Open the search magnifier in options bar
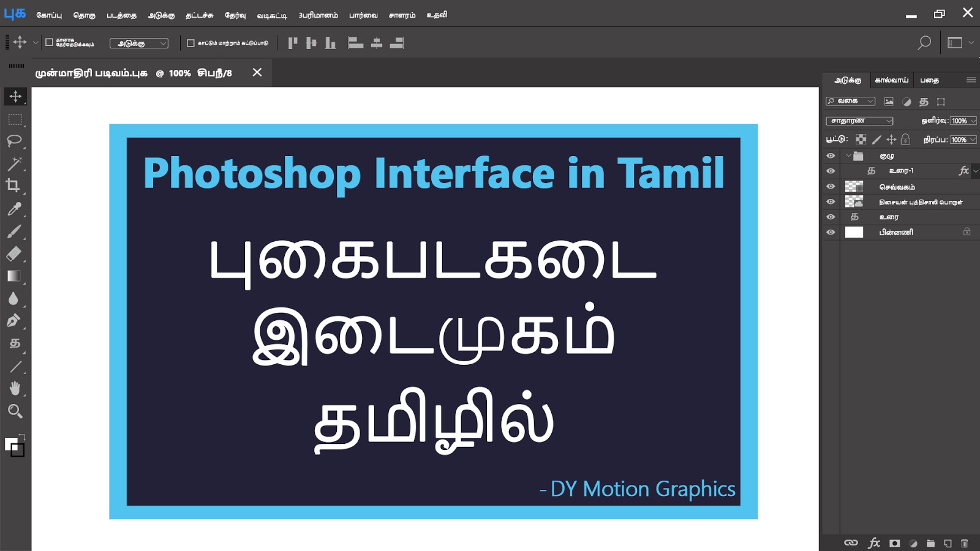The width and height of the screenshot is (980, 551). 924,43
